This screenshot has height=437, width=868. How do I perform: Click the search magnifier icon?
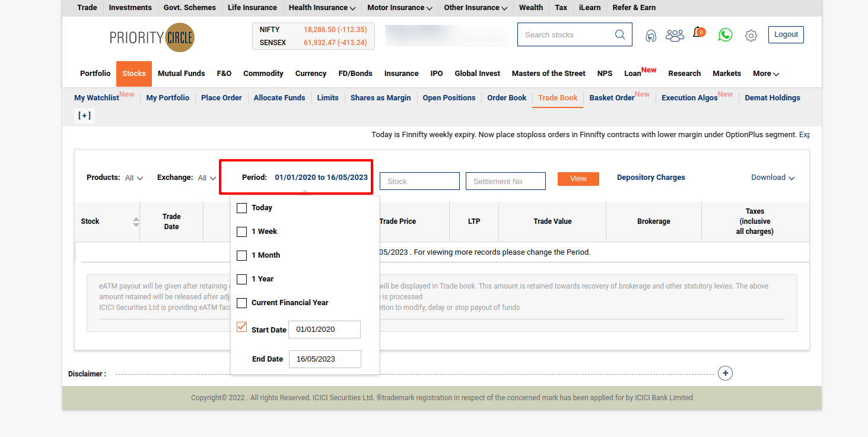point(620,34)
